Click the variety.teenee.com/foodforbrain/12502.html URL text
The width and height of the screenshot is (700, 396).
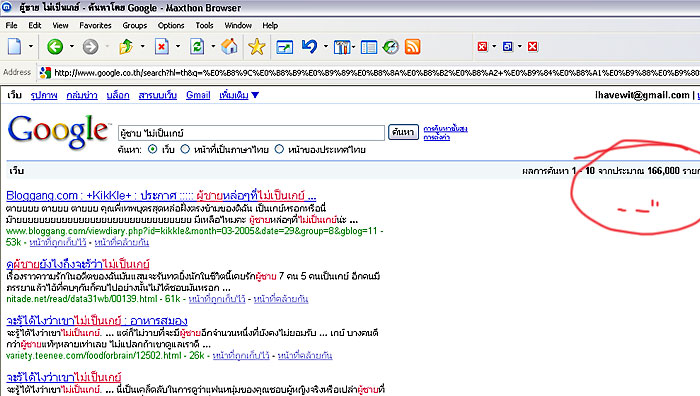[94, 355]
